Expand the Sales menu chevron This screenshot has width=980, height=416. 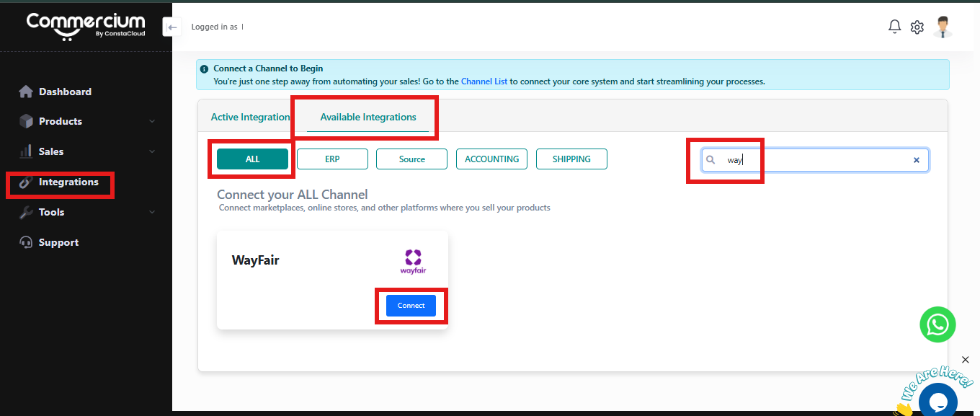pos(152,151)
